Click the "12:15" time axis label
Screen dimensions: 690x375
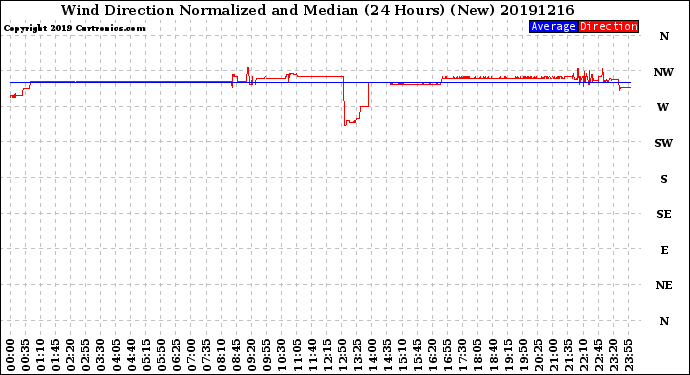click(327, 355)
